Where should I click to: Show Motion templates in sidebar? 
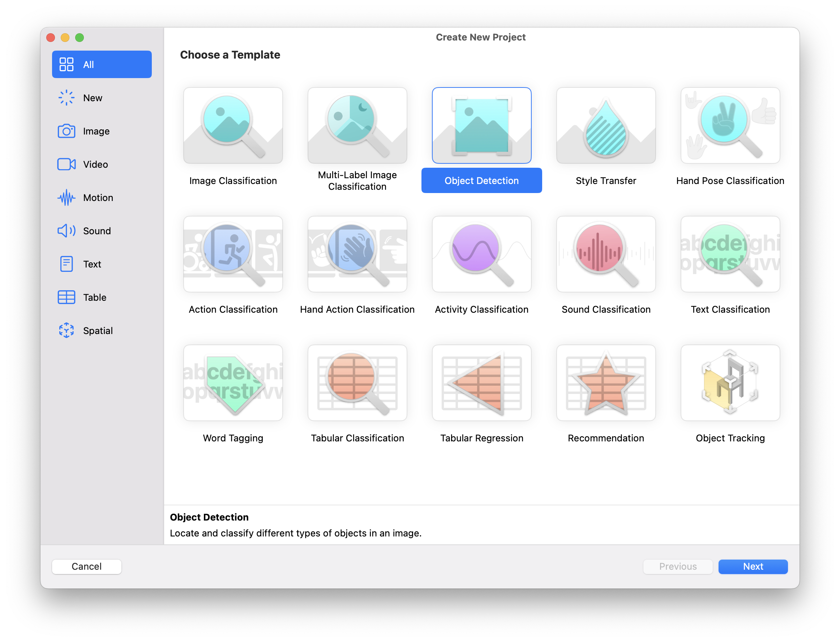coord(98,198)
